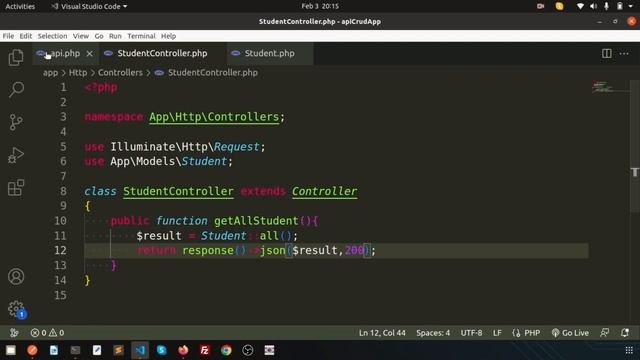Image resolution: width=640 pixels, height=360 pixels.
Task: Switch to the api.php tab
Action: click(x=64, y=53)
